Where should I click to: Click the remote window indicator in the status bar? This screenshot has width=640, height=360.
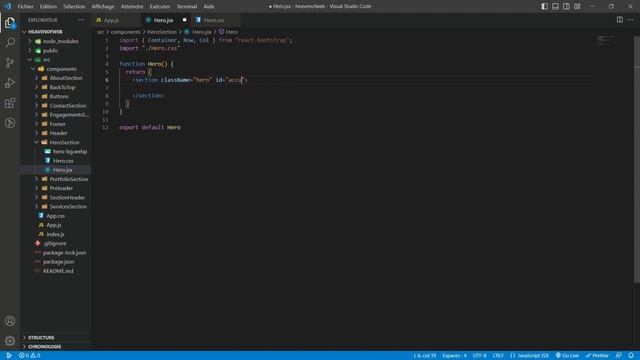pyautogui.click(x=8, y=356)
